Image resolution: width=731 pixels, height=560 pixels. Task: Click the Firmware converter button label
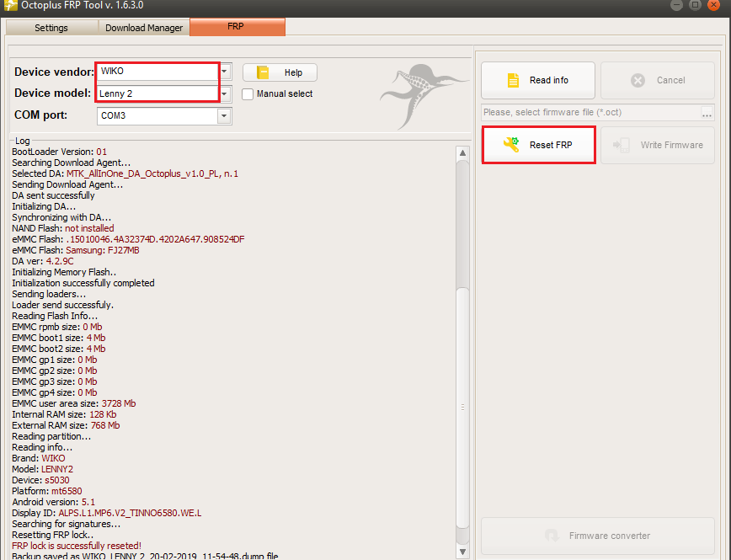pyautogui.click(x=610, y=536)
